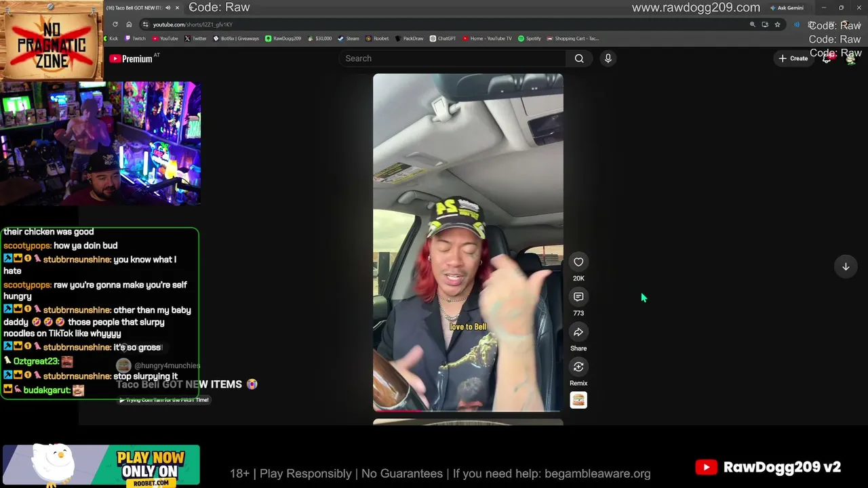Click the Roobet 'Play Now' banner

coord(102,466)
